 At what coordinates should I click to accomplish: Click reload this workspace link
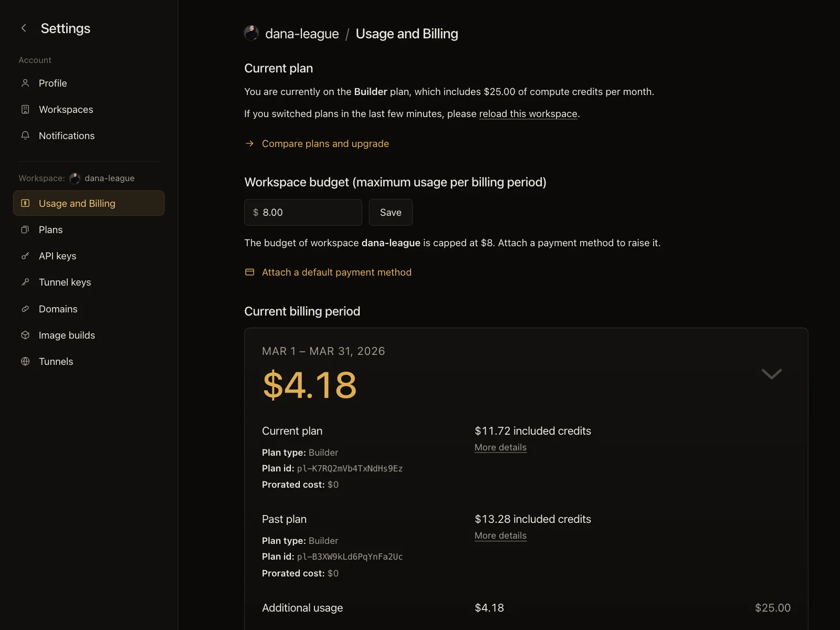click(528, 113)
